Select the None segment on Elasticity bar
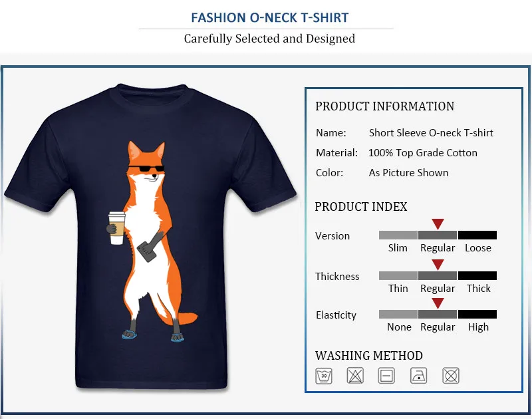This screenshot has height=419, width=532. coord(398,314)
